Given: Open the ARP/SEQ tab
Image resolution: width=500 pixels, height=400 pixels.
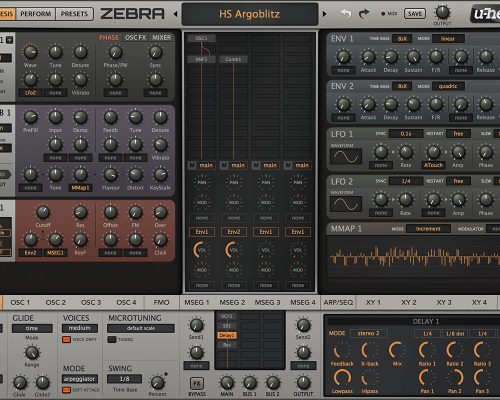Looking at the screenshot, I should click(338, 303).
